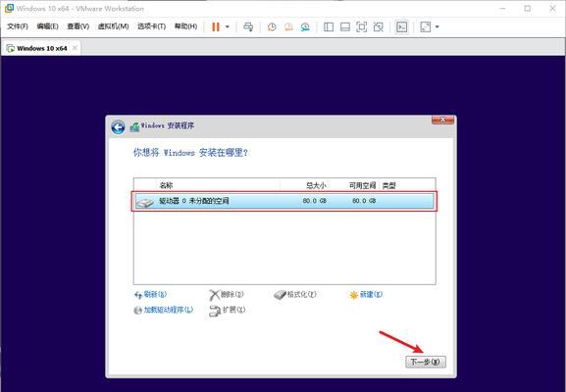Click the 总大小 column header
The image size is (566, 392).
click(316, 185)
